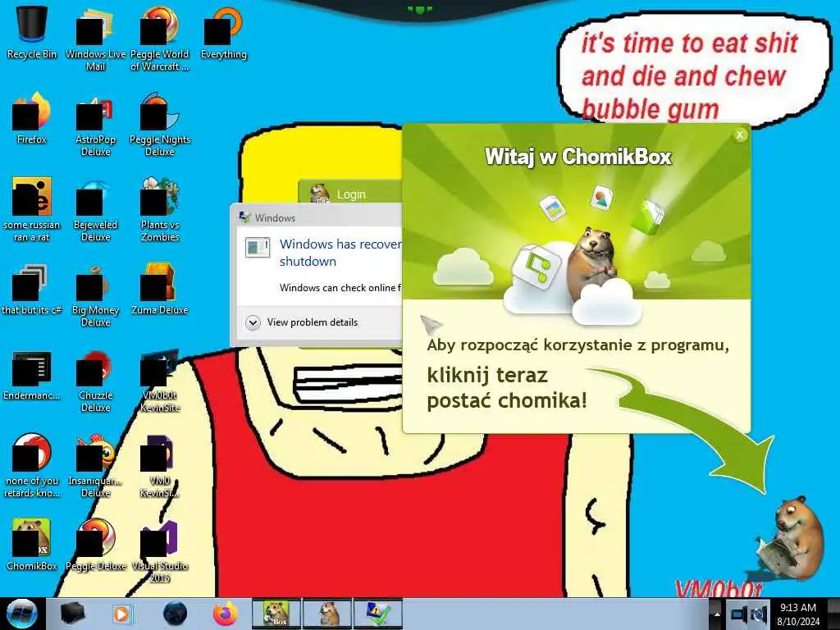Show hidden system tray icons
Screen dimensions: 840x630
coord(717,614)
